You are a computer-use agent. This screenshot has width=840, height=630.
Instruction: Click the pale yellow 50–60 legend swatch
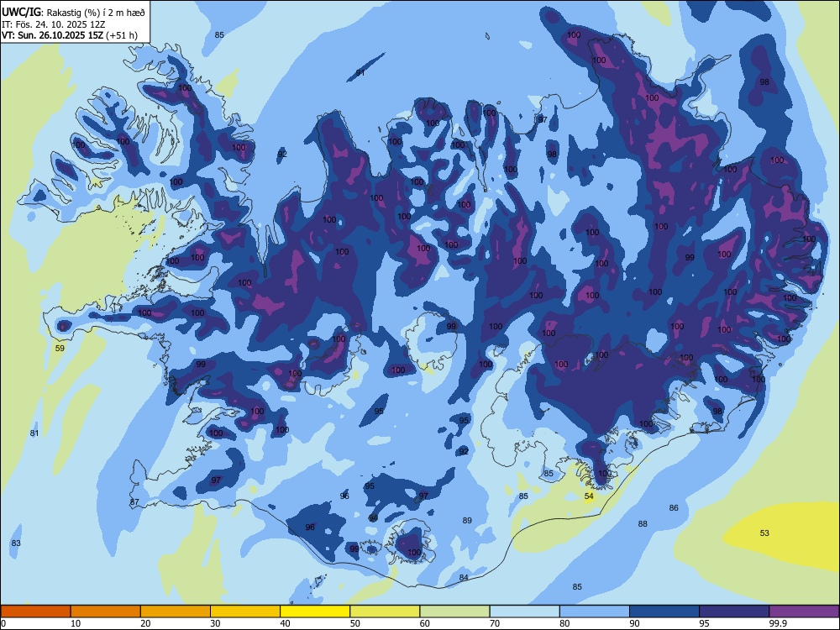385,612
